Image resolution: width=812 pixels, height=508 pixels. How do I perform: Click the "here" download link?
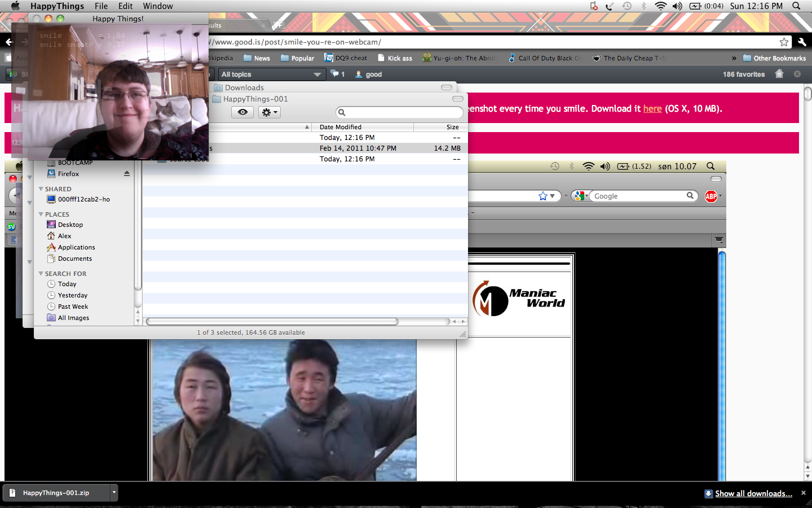point(652,108)
